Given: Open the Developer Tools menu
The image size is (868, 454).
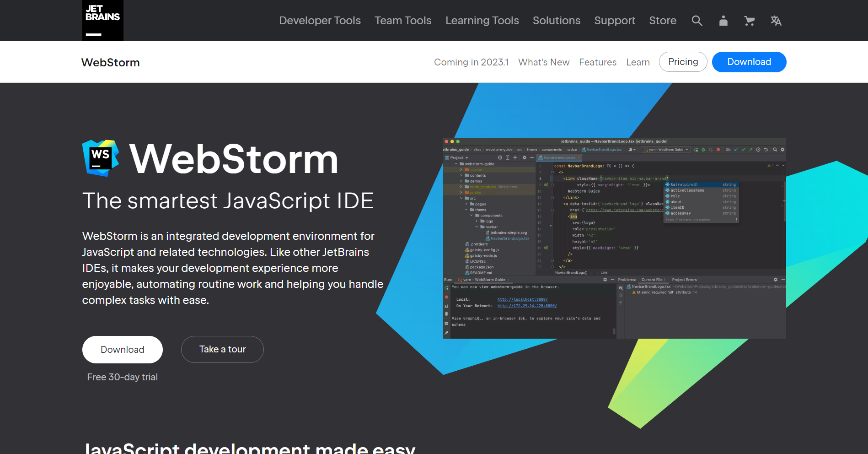Looking at the screenshot, I should click(x=320, y=21).
